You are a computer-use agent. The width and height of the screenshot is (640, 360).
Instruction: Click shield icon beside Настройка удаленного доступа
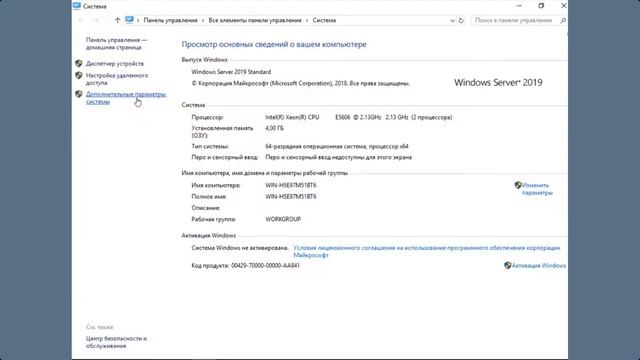tap(79, 76)
